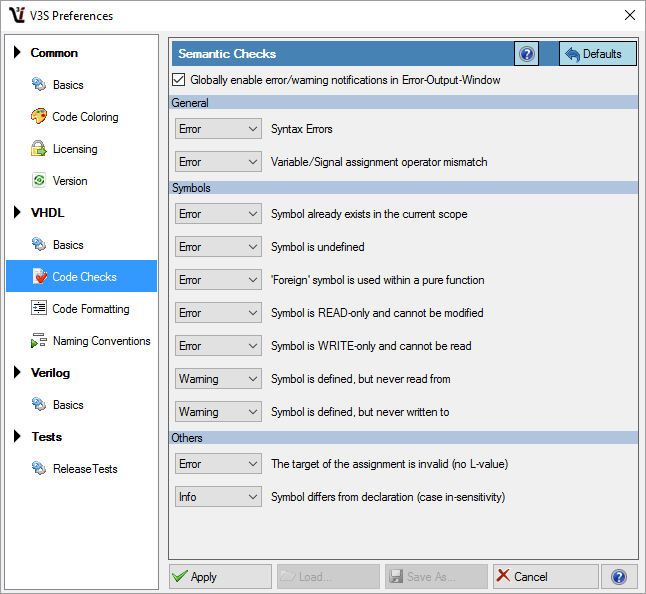Viewport: 646px width, 594px height.
Task: Open Version page
Action: [82, 180]
